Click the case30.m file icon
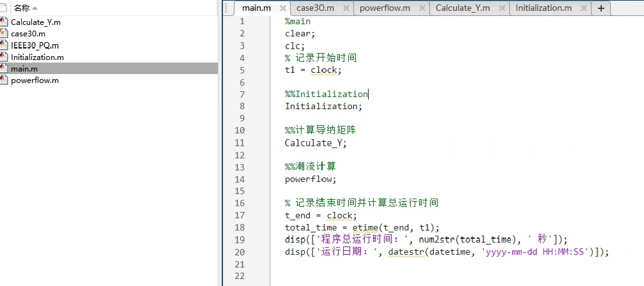Image resolution: width=644 pixels, height=286 pixels. 4,34
